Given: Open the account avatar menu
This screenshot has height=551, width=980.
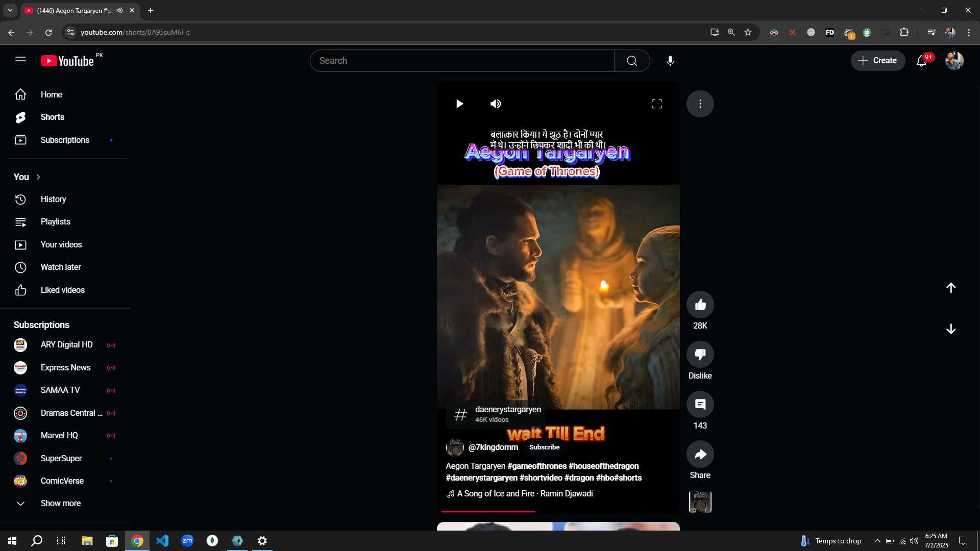Looking at the screenshot, I should [x=954, y=61].
